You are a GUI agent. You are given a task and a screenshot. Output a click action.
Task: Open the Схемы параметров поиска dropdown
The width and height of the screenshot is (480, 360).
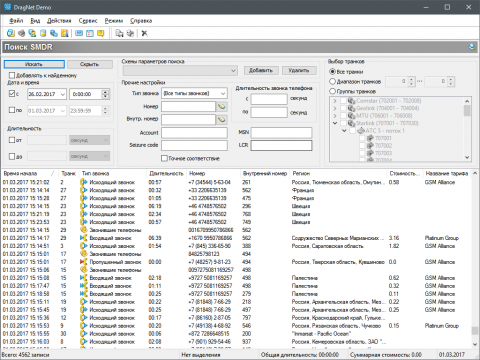click(180, 71)
